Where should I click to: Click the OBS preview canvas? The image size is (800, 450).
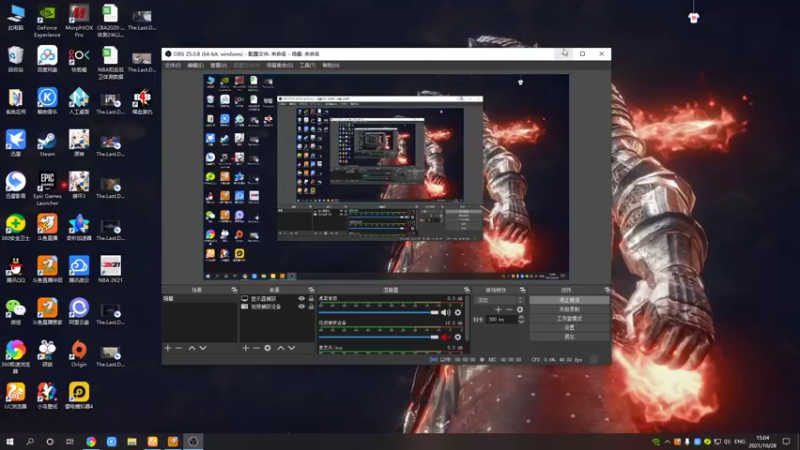coord(386,177)
